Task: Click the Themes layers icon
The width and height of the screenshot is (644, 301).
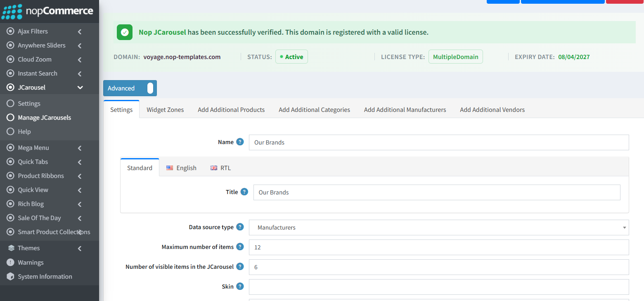Action: coord(11,248)
